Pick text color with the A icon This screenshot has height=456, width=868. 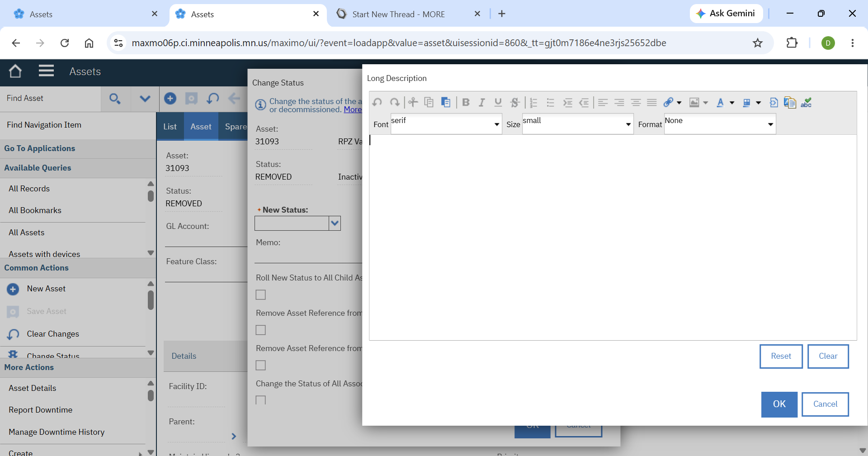point(720,103)
